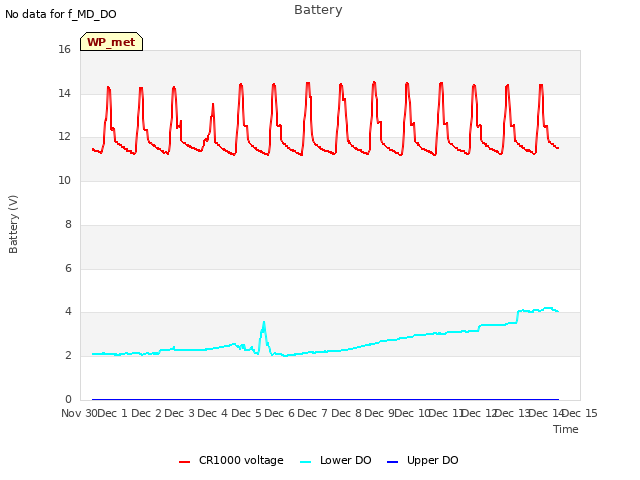Click the Nov 30 x-axis tick label

pos(79,413)
